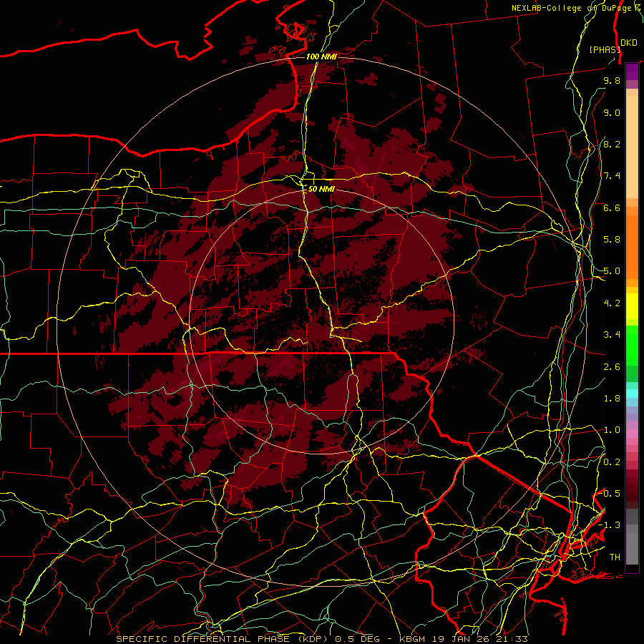Click the 9.0 value on the color scale
This screenshot has width=644, height=644.
point(612,112)
